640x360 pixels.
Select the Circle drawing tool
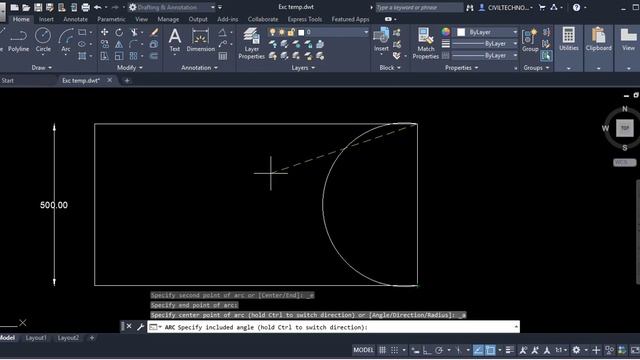(x=43, y=40)
